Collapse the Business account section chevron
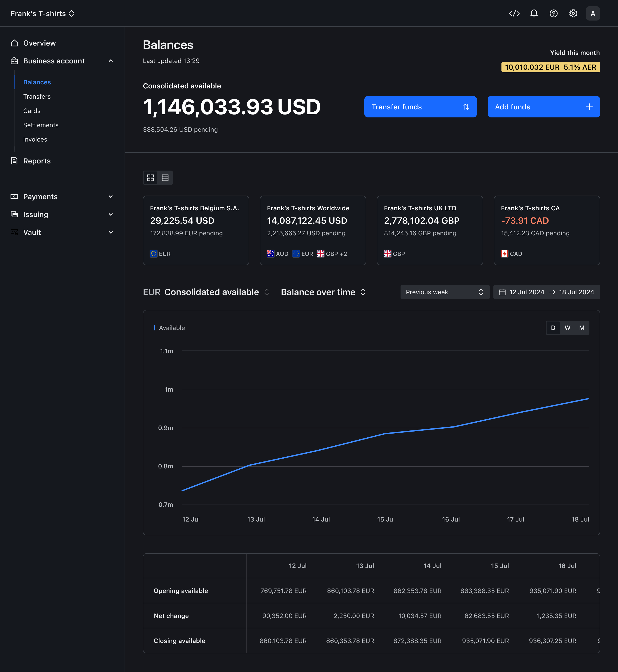Image resolution: width=618 pixels, height=672 pixels. [111, 61]
